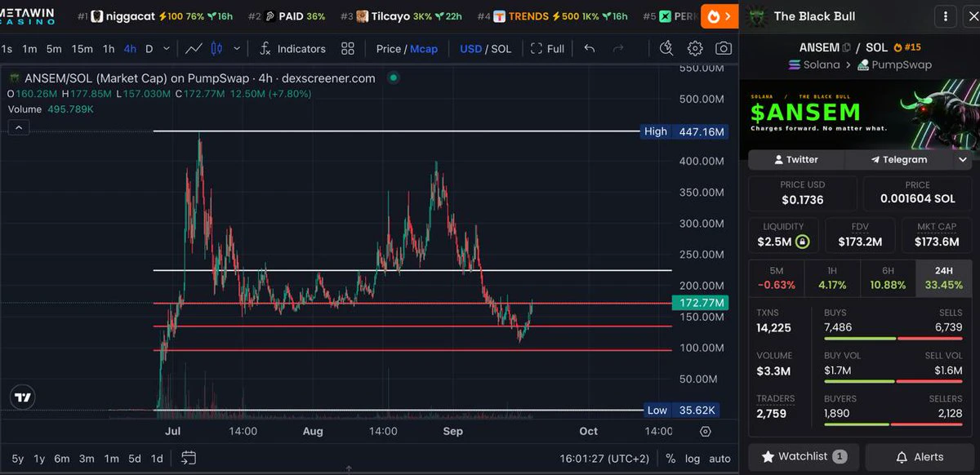Click the #15 flame rank badge

[x=907, y=48]
